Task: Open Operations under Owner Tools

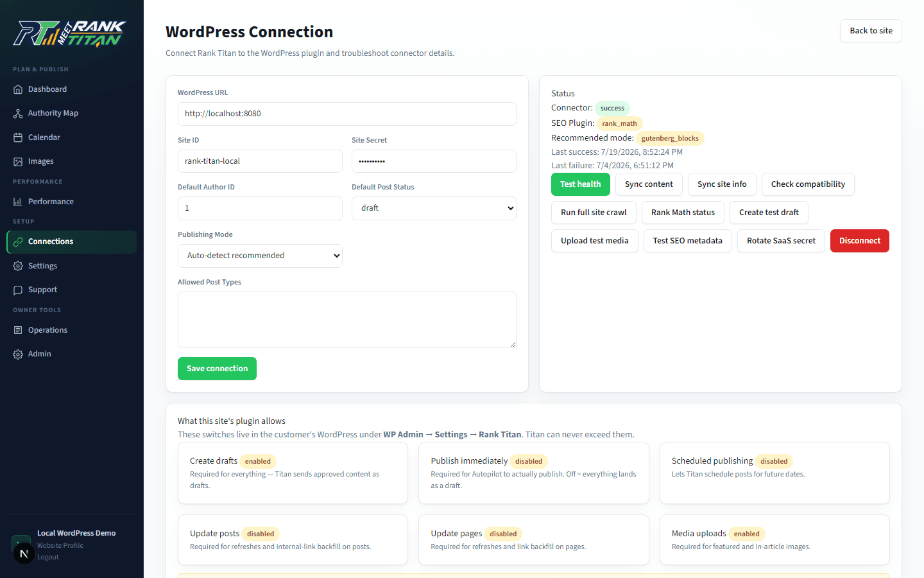Action: click(71, 330)
